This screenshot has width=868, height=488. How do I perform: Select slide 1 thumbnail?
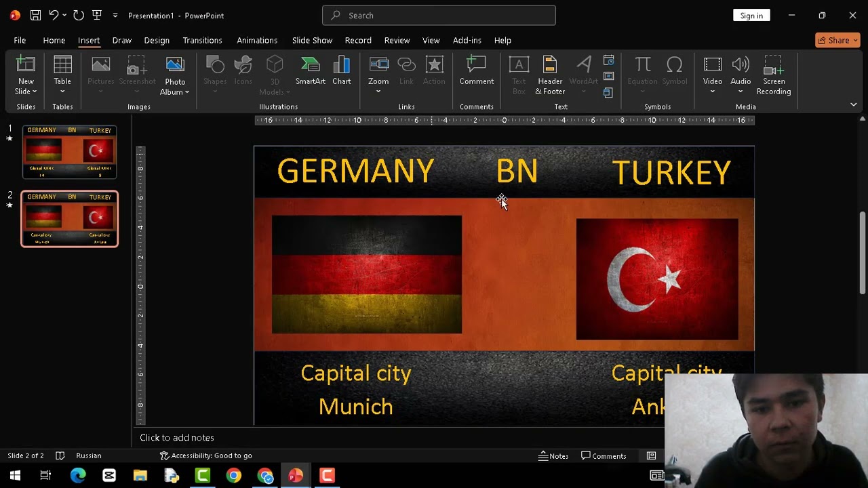pyautogui.click(x=69, y=152)
